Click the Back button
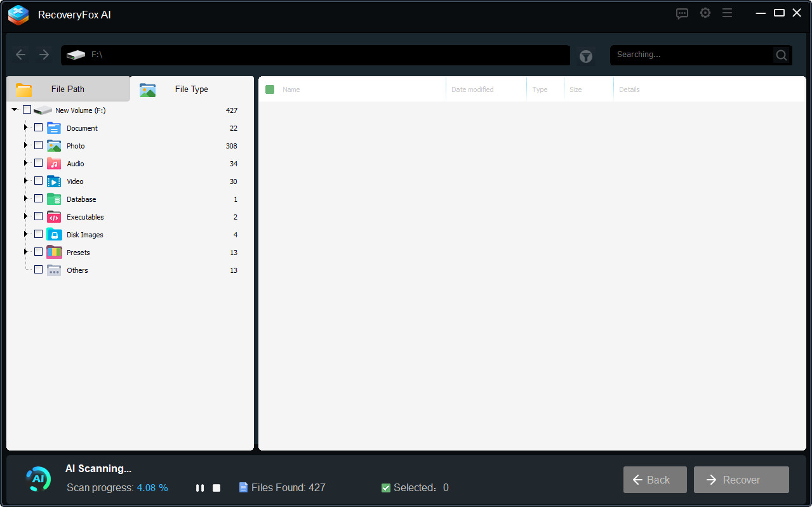The image size is (812, 507). [x=655, y=480]
